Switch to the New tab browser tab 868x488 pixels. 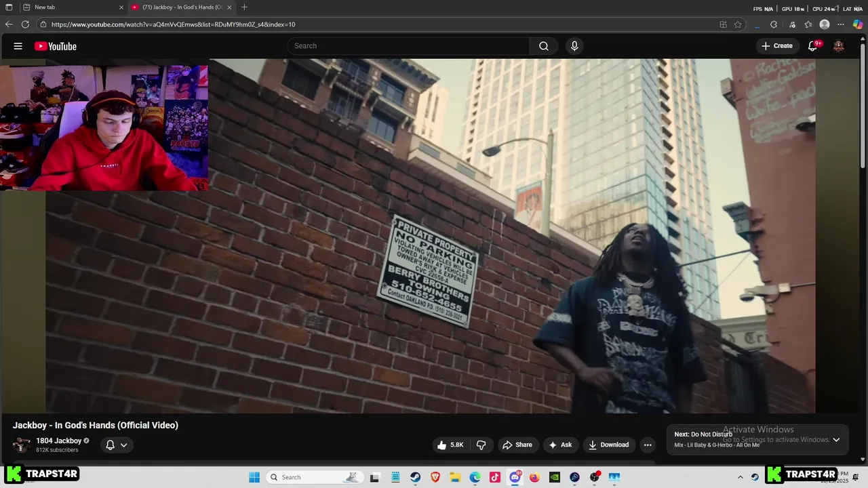point(73,7)
